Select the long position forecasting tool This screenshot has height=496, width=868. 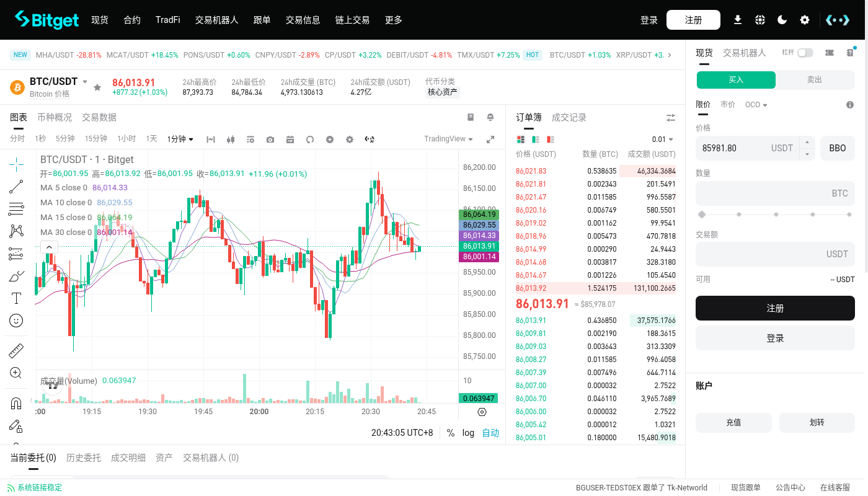tap(16, 254)
